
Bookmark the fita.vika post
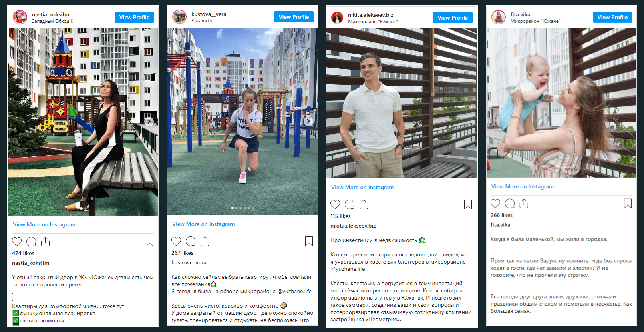coord(628,204)
